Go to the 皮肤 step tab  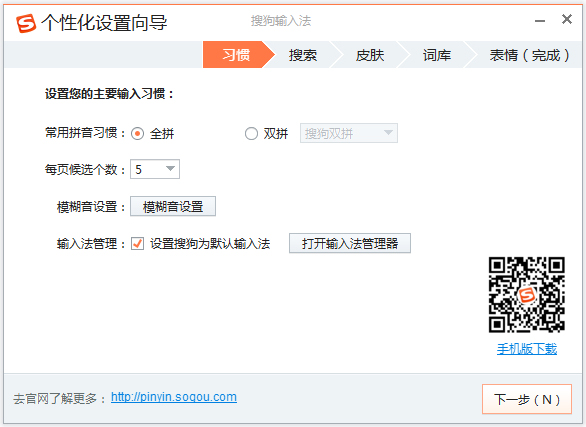tap(370, 55)
